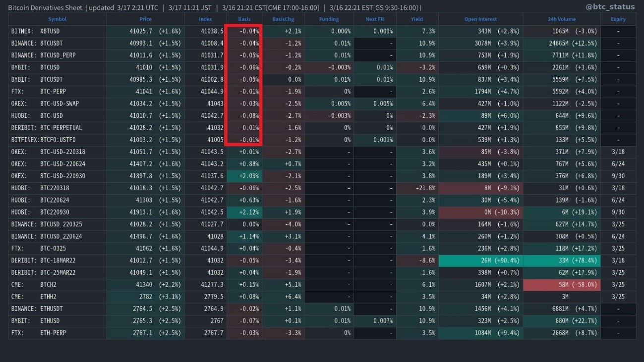Select the BYBIT BTCUSDT symbol cell
644x362 pixels.
[x=58, y=79]
